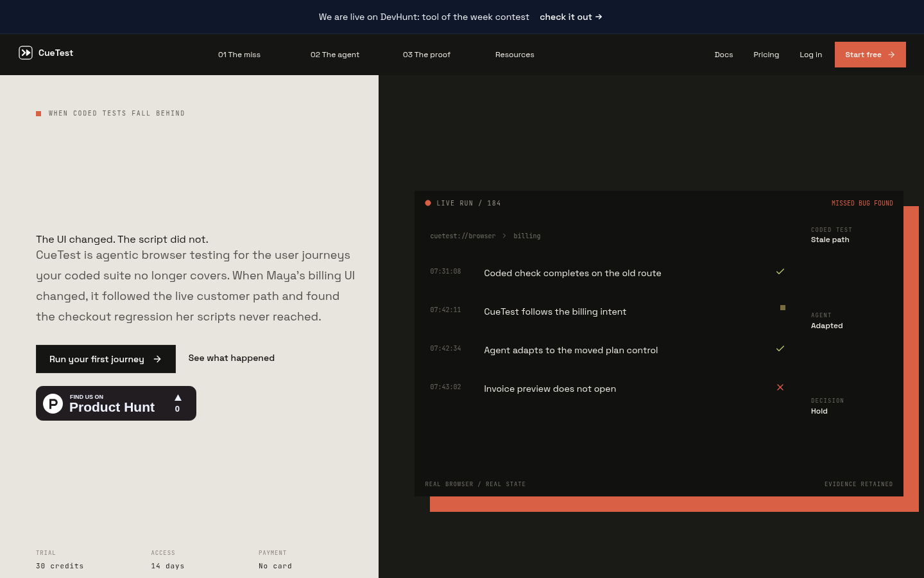The width and height of the screenshot is (924, 578).
Task: Click the arrow after 'check it out'
Action: [x=599, y=17]
